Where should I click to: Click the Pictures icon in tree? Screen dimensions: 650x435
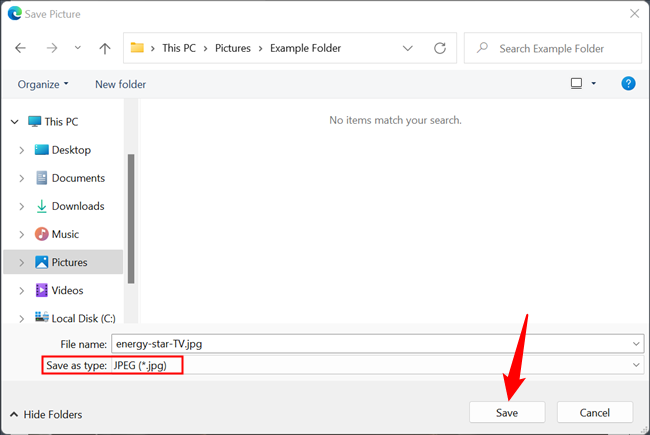41,262
